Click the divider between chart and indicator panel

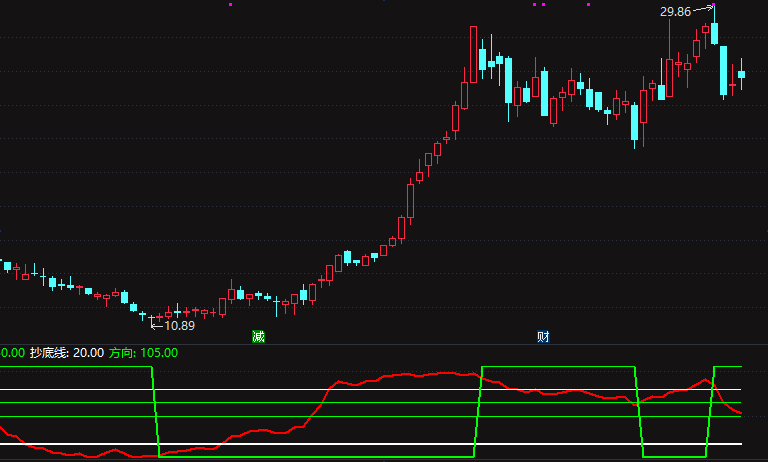(x=384, y=344)
